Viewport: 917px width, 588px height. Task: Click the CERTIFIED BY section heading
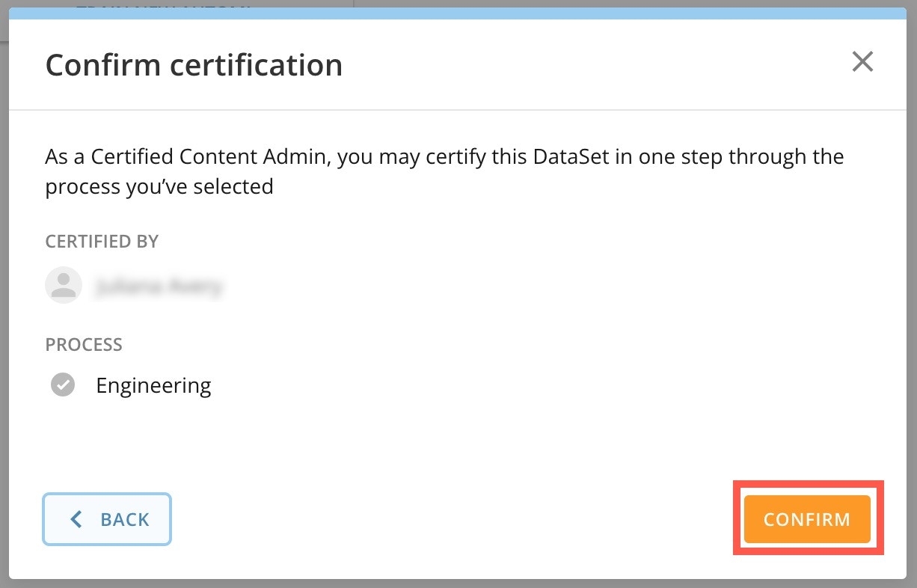click(102, 241)
